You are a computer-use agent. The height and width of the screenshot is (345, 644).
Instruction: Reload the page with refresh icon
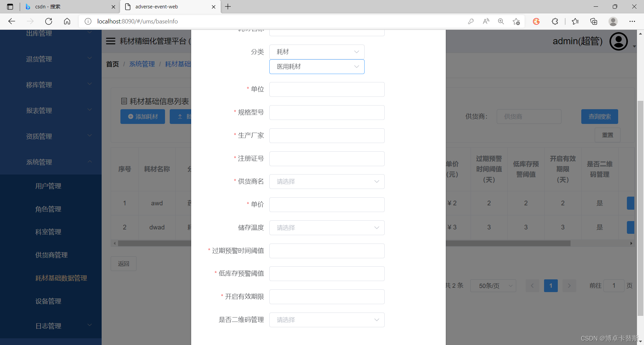point(49,21)
